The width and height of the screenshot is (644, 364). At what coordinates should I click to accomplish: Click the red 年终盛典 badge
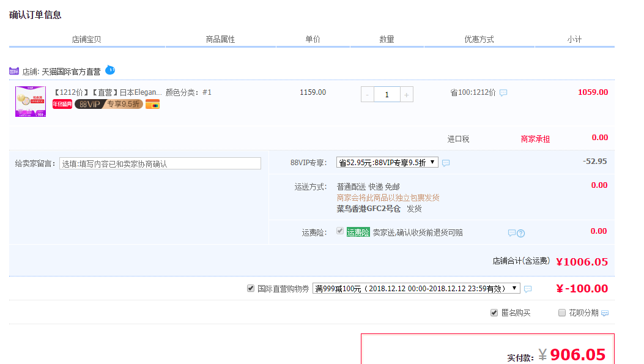tap(62, 105)
